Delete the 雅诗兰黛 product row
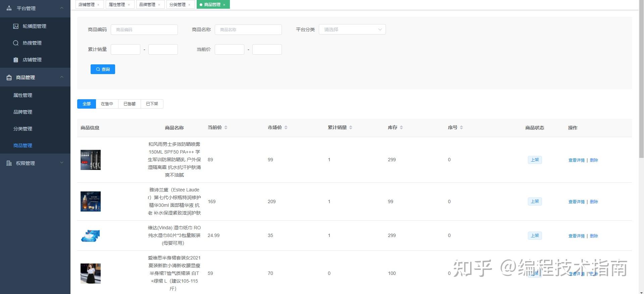 click(x=594, y=202)
